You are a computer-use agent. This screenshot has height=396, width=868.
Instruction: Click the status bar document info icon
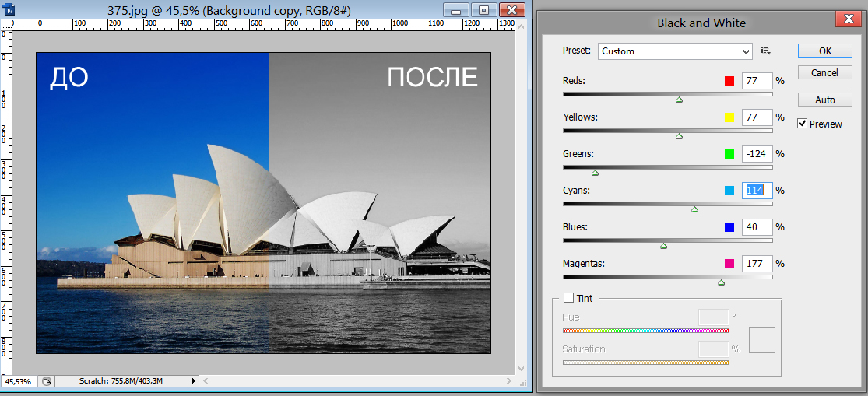(47, 381)
